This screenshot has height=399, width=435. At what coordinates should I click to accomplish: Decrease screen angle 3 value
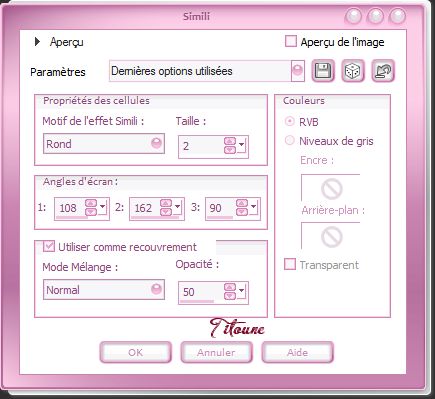(242, 211)
